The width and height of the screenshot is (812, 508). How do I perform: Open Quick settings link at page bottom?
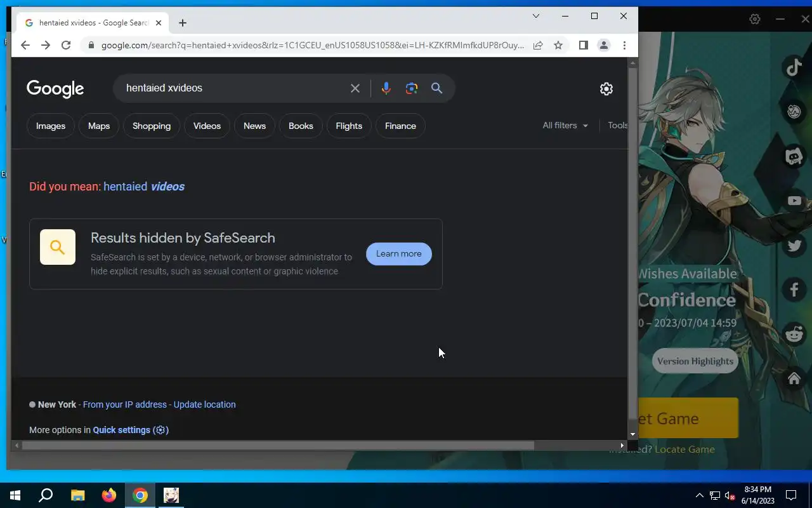pyautogui.click(x=129, y=430)
